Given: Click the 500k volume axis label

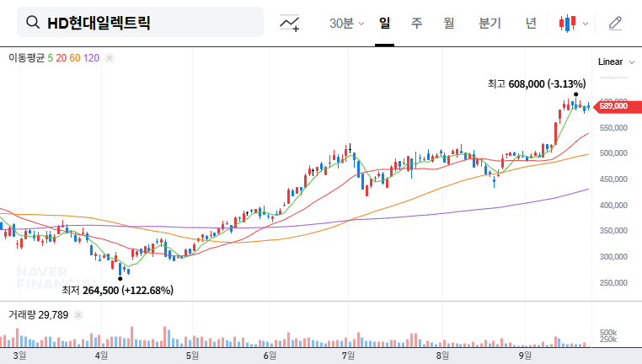Looking at the screenshot, I should tap(608, 333).
